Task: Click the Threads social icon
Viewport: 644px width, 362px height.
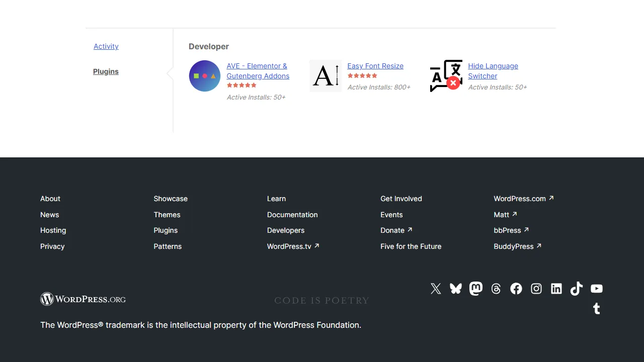Action: coord(496,289)
